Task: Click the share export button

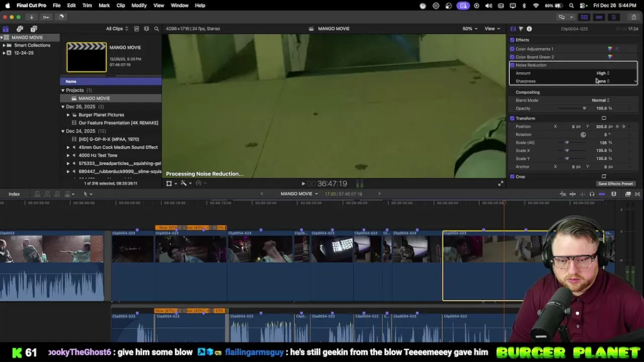Action: coord(633,17)
